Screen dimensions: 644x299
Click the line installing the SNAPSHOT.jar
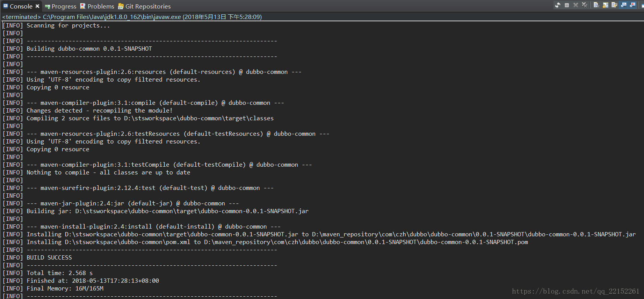click(x=319, y=234)
